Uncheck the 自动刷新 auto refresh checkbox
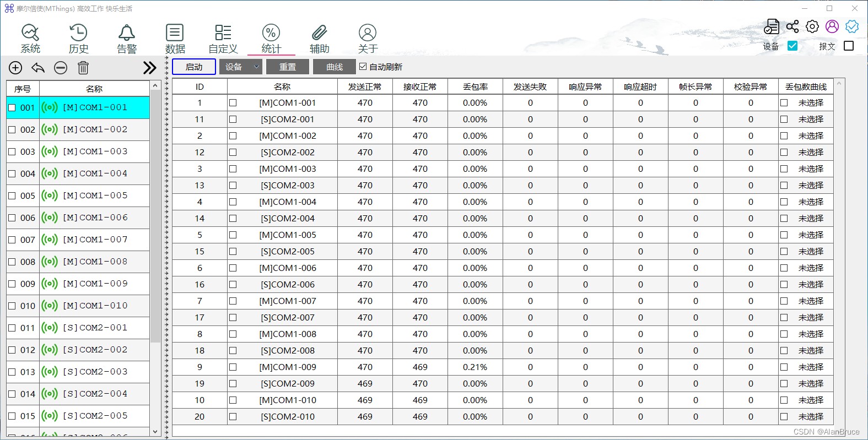Image resolution: width=868 pixels, height=440 pixels. coord(363,67)
